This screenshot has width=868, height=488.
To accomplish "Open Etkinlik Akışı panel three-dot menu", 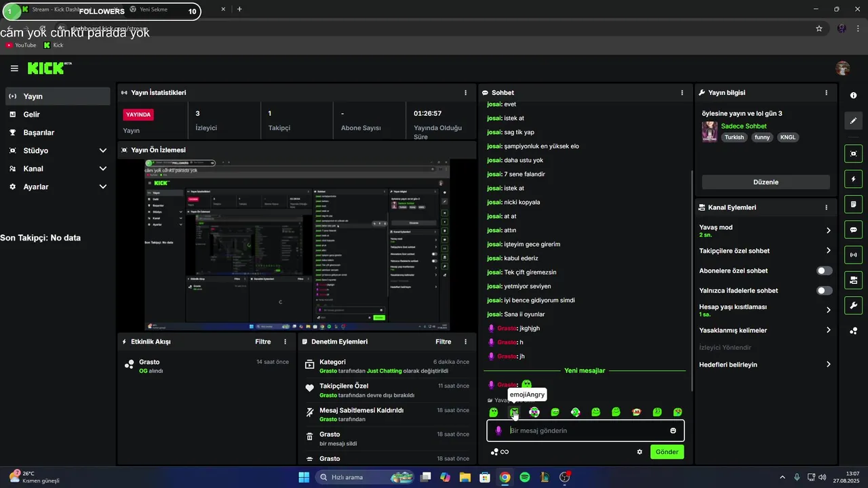I will [x=285, y=342].
